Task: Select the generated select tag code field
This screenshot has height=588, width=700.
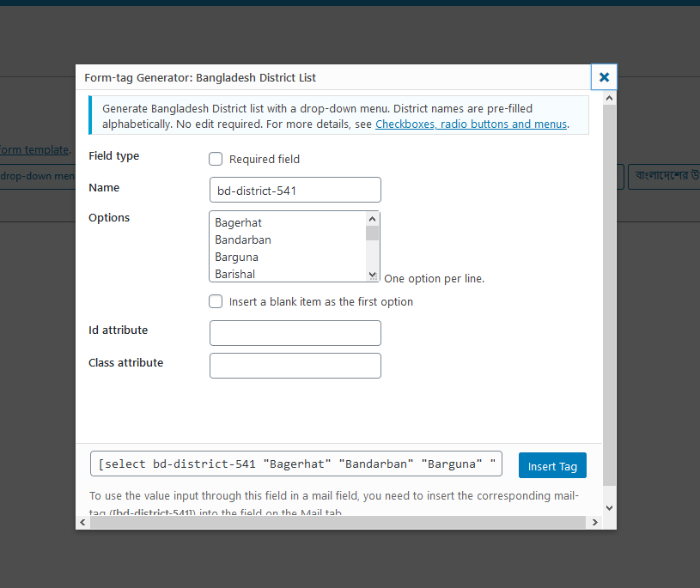Action: click(x=296, y=464)
